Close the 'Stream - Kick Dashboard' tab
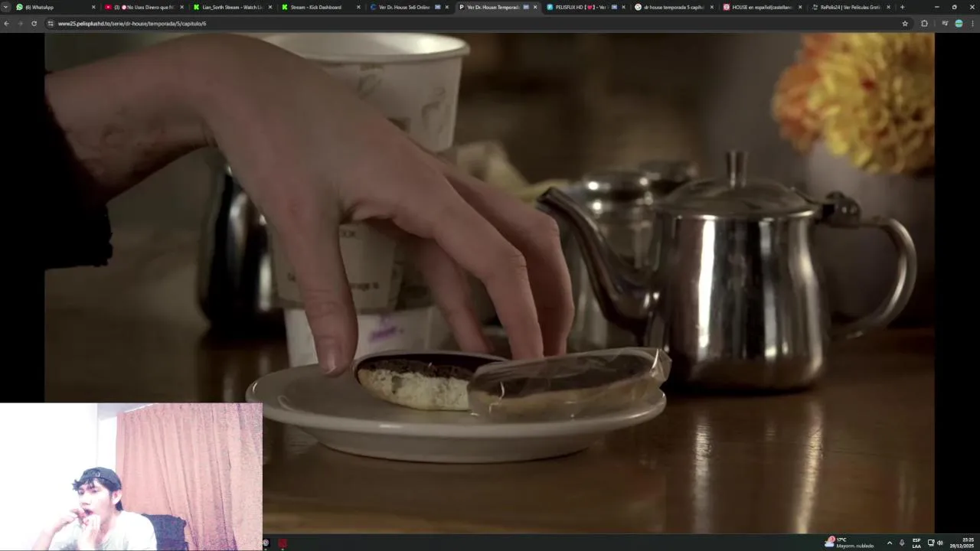This screenshot has height=551, width=980. (358, 7)
